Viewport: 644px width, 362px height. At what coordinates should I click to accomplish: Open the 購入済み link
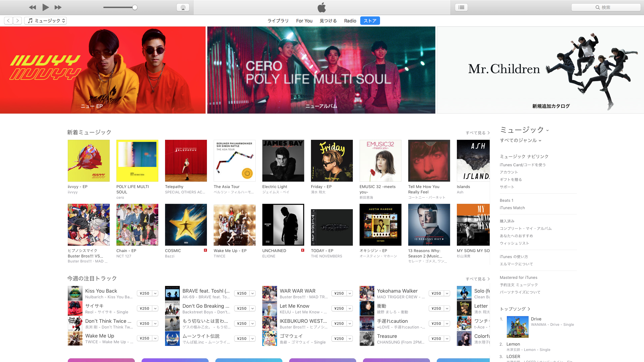pos(507,221)
